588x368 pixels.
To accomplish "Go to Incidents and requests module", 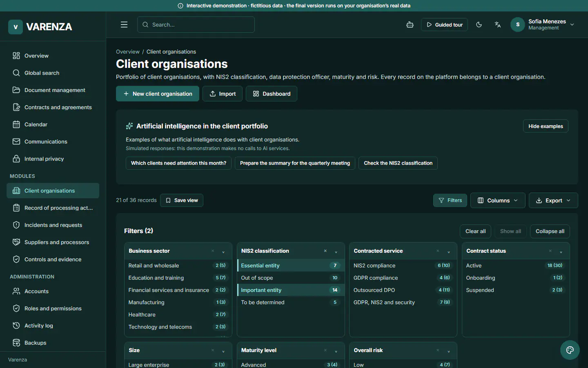I will click(x=53, y=225).
